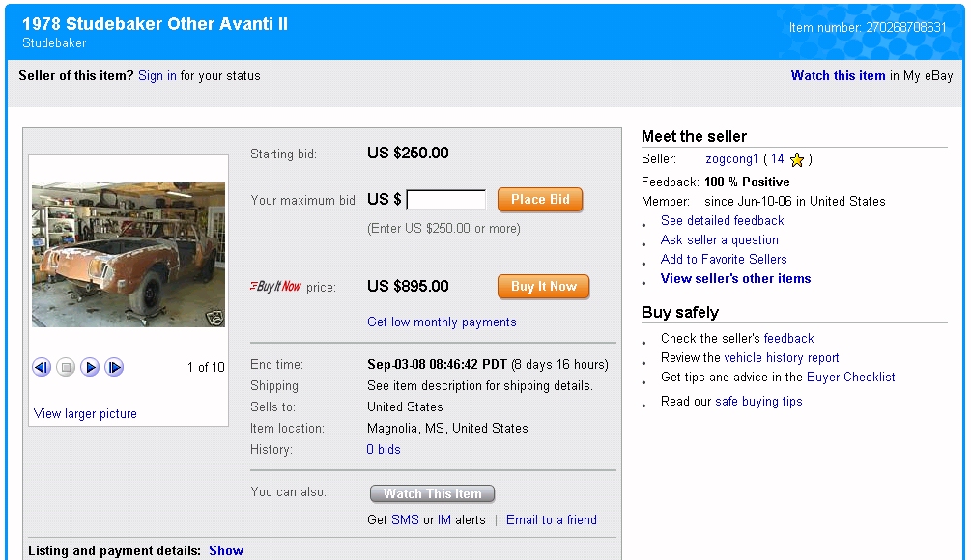Click the Buy It Now logo
971x560 pixels.
[x=275, y=287]
